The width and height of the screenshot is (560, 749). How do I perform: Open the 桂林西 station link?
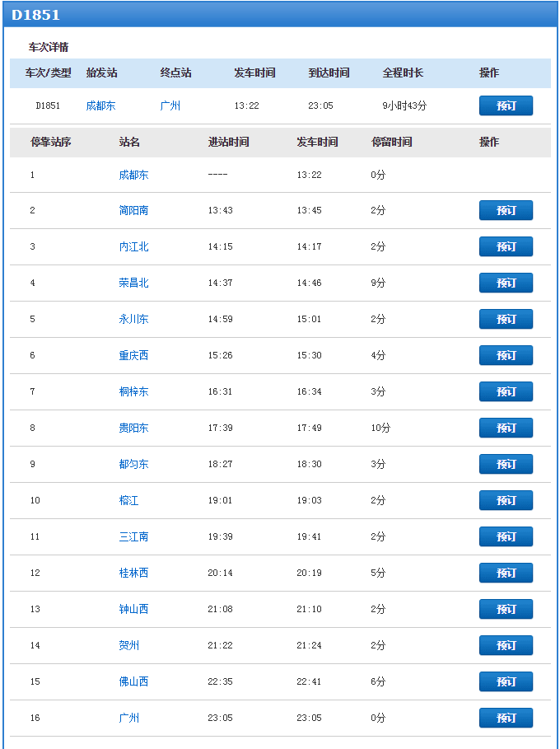pyautogui.click(x=133, y=573)
